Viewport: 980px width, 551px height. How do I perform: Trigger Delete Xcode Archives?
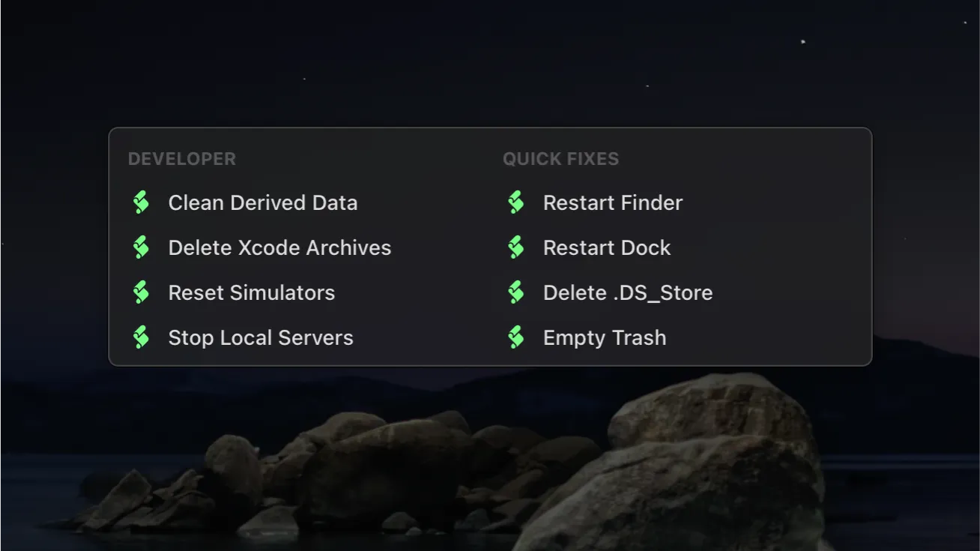279,247
